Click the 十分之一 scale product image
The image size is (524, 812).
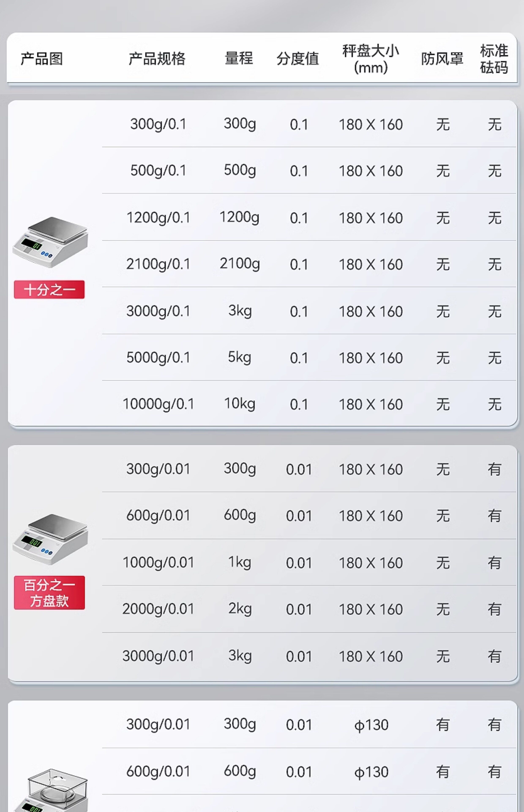(50, 242)
